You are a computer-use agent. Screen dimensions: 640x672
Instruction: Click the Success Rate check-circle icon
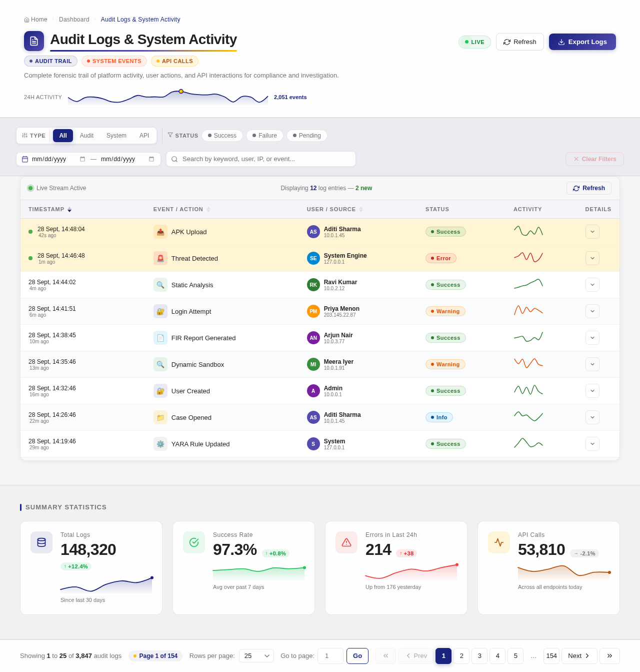(x=194, y=542)
